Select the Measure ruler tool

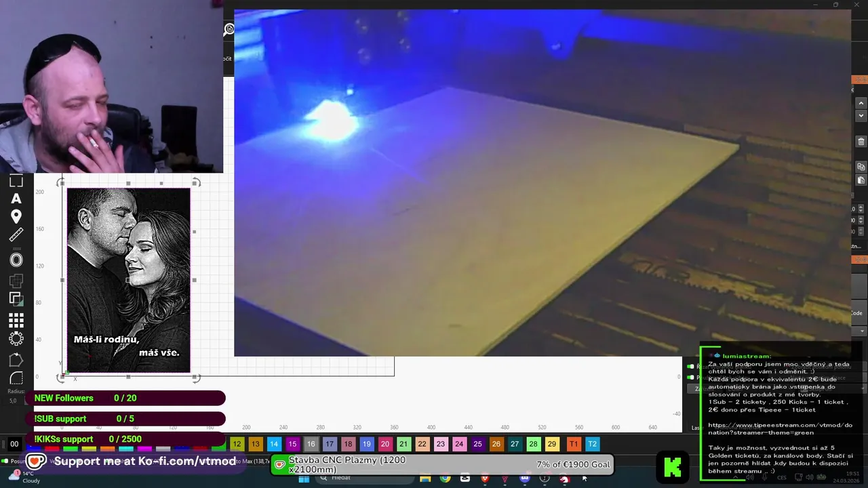(x=16, y=235)
